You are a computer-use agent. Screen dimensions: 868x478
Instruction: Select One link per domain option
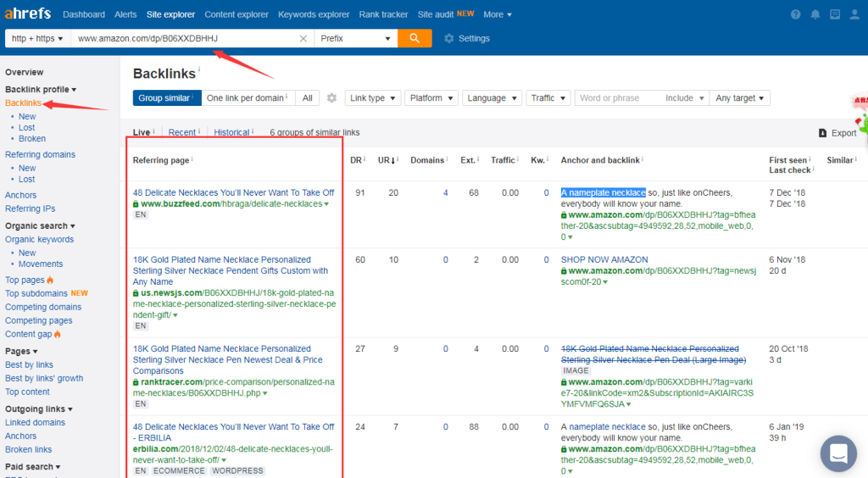click(x=248, y=98)
